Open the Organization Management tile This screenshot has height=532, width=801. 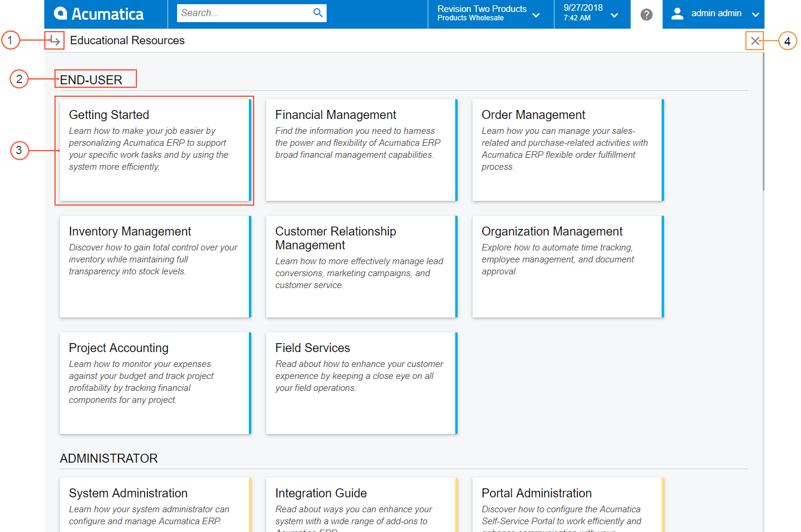click(x=567, y=267)
